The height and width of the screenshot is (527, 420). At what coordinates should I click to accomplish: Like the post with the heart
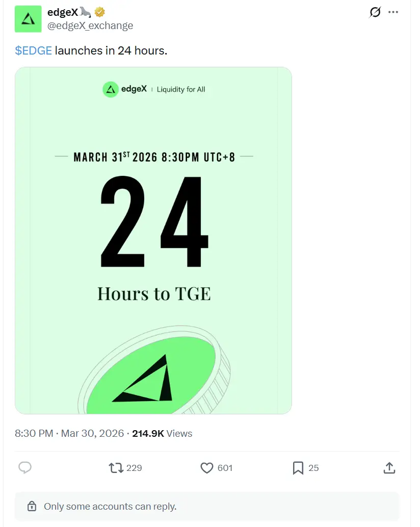[206, 467]
